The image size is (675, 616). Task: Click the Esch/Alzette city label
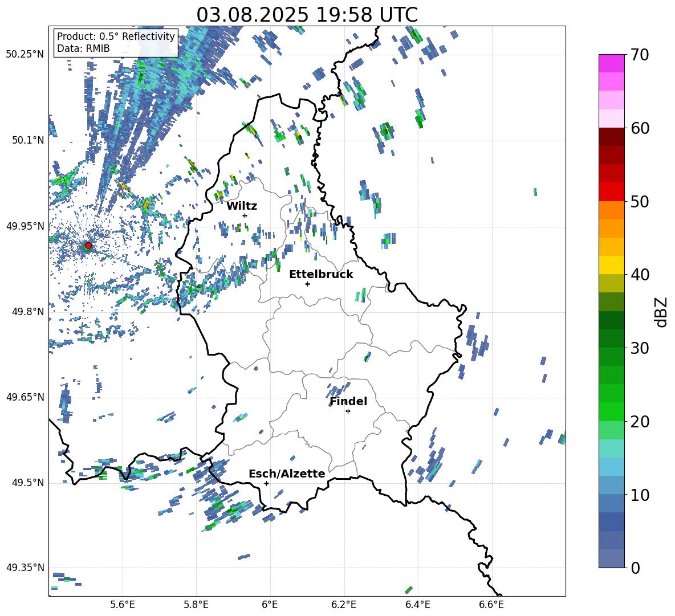click(287, 474)
